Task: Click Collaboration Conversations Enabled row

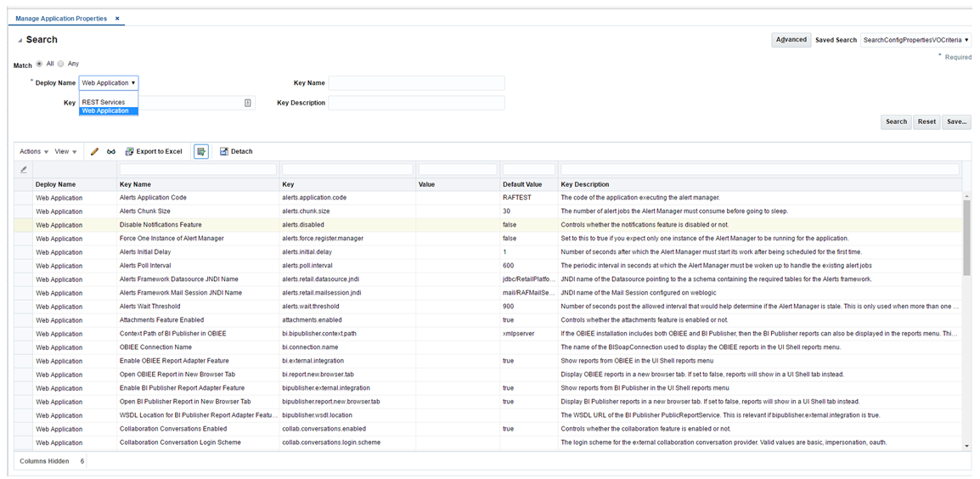Action: [x=487, y=428]
